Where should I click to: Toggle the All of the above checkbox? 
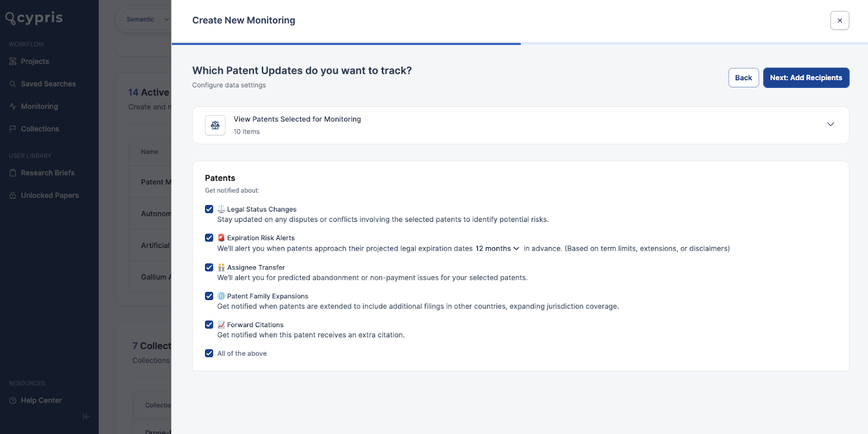coord(209,353)
